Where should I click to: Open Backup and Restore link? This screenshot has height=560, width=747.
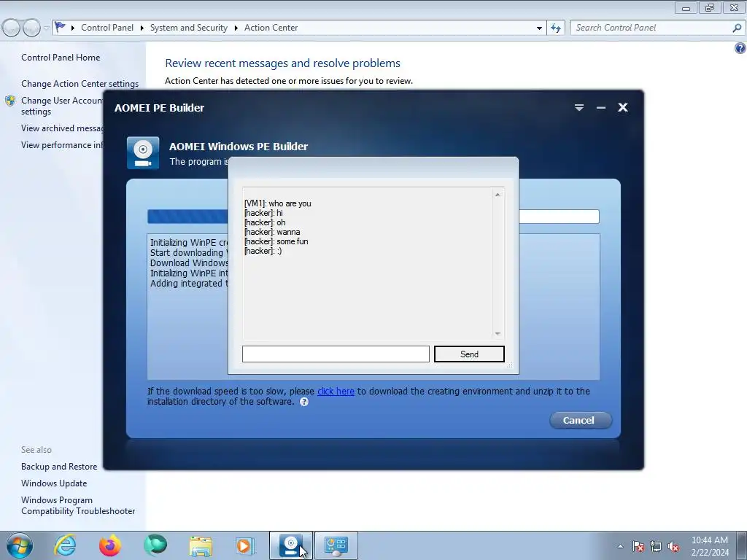[x=59, y=466]
